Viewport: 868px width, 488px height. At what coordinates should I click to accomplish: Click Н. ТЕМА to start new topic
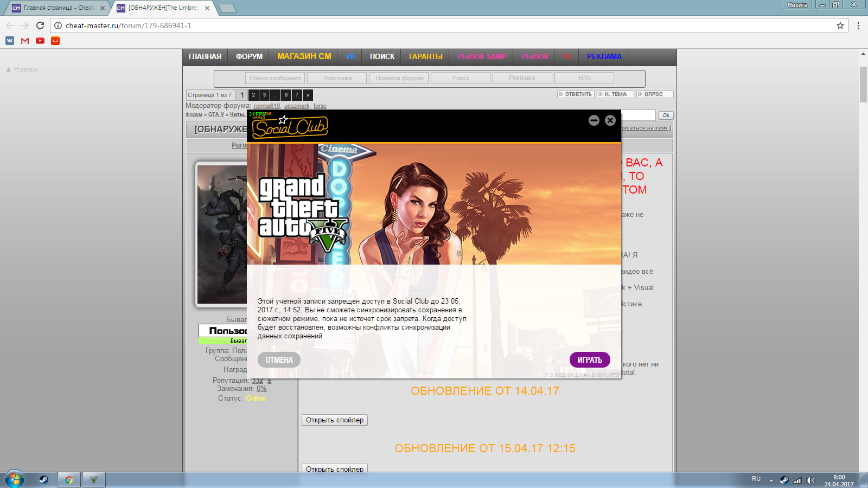[615, 94]
